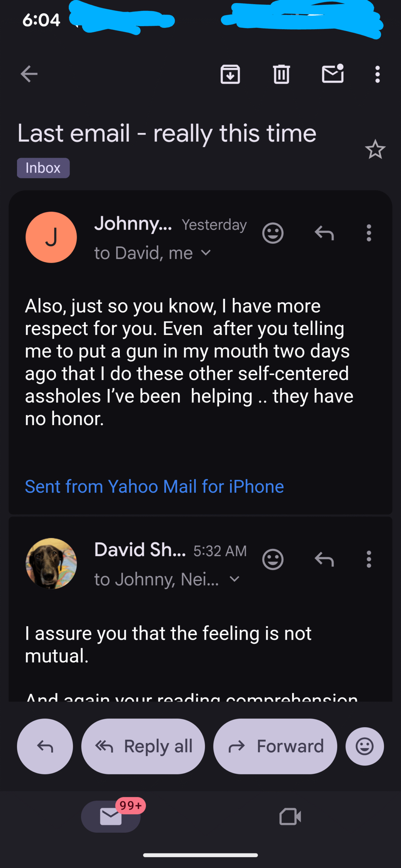Add emoji reaction to Johnny's message

273,233
